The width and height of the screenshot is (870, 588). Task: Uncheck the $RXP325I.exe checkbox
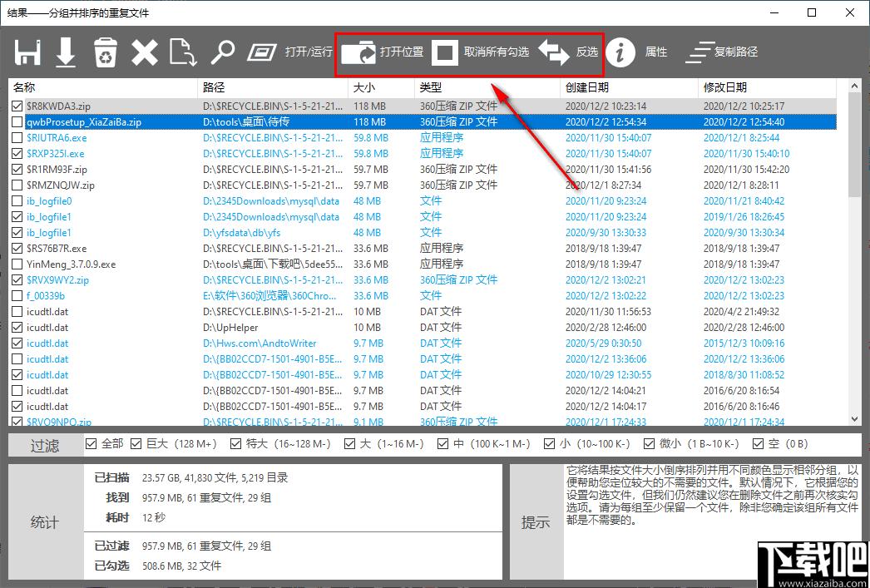click(17, 154)
